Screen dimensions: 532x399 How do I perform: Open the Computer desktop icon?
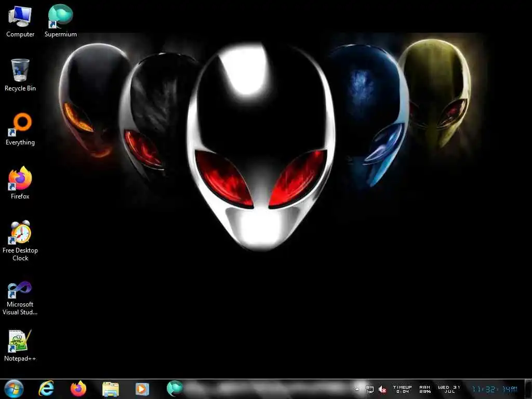(x=20, y=22)
